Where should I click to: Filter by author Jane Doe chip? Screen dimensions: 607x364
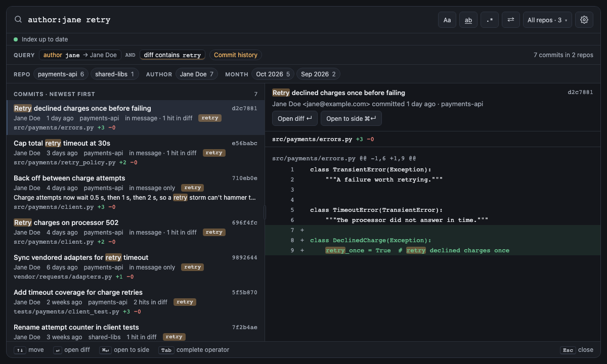(197, 74)
